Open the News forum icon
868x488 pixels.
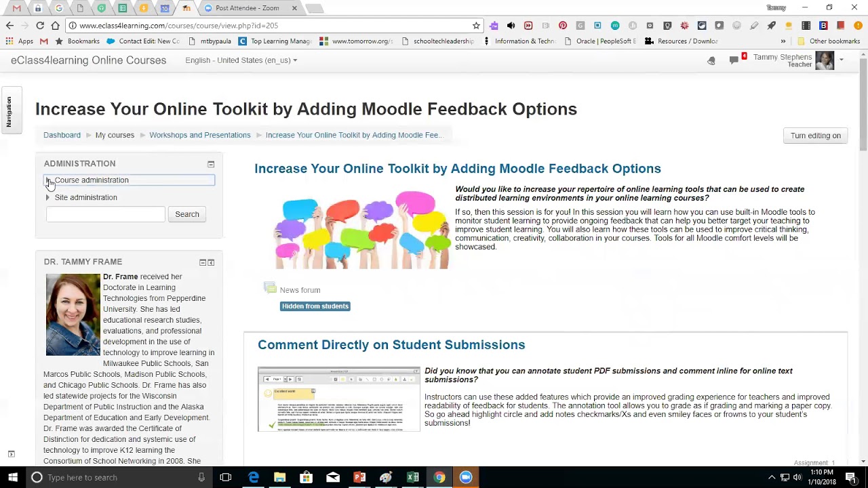click(270, 289)
